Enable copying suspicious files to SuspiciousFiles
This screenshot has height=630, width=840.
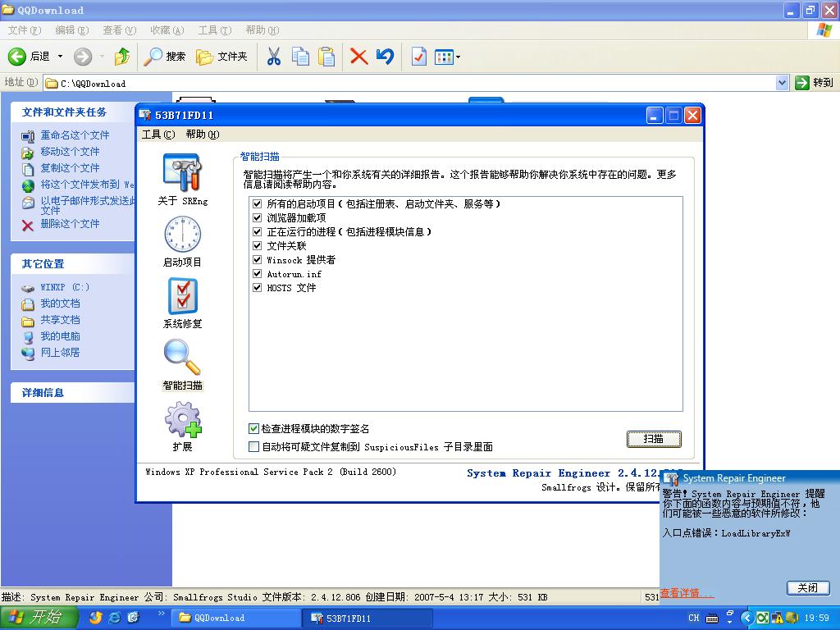click(254, 446)
